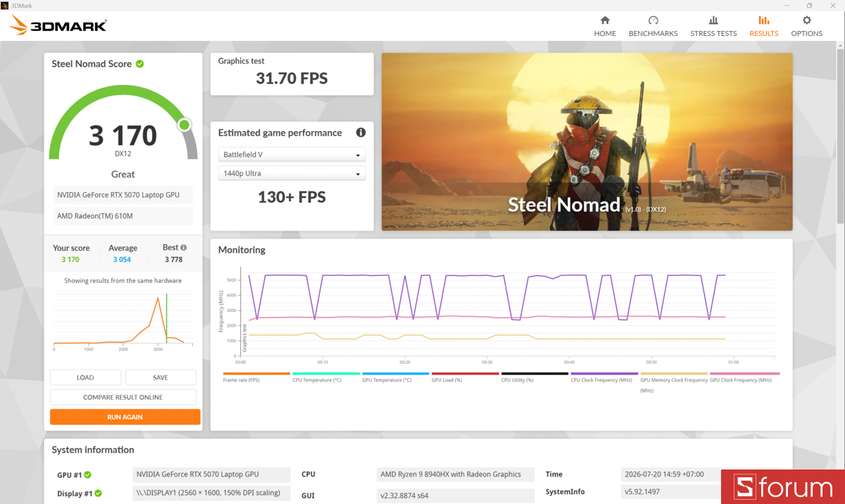Click the Steel Nomad banner image
The width and height of the screenshot is (845, 504).
[x=587, y=141]
